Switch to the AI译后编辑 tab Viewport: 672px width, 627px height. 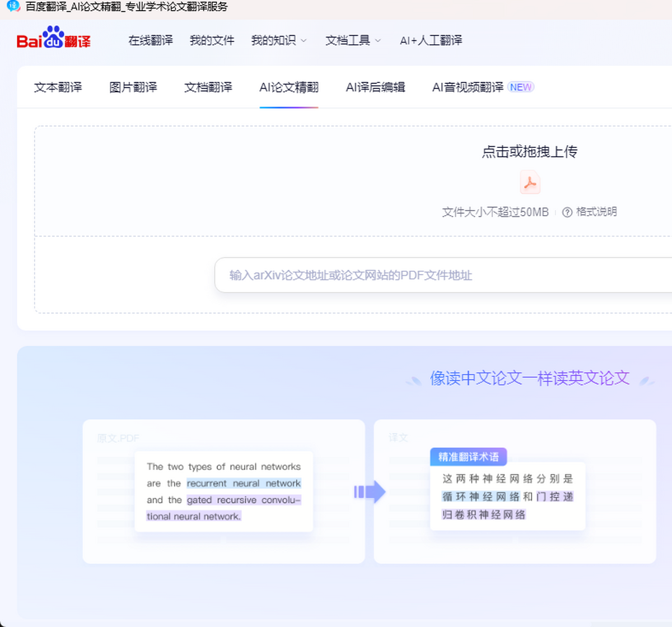pyautogui.click(x=375, y=87)
